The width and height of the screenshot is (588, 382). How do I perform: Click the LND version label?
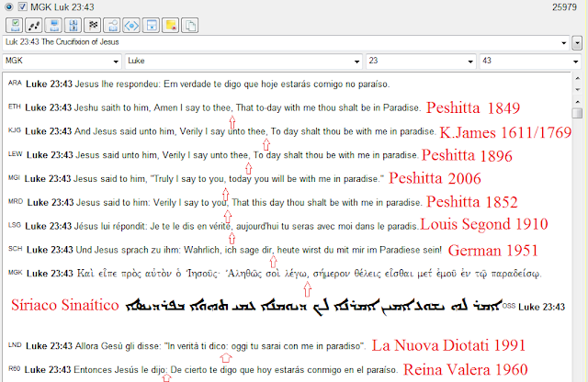click(15, 344)
